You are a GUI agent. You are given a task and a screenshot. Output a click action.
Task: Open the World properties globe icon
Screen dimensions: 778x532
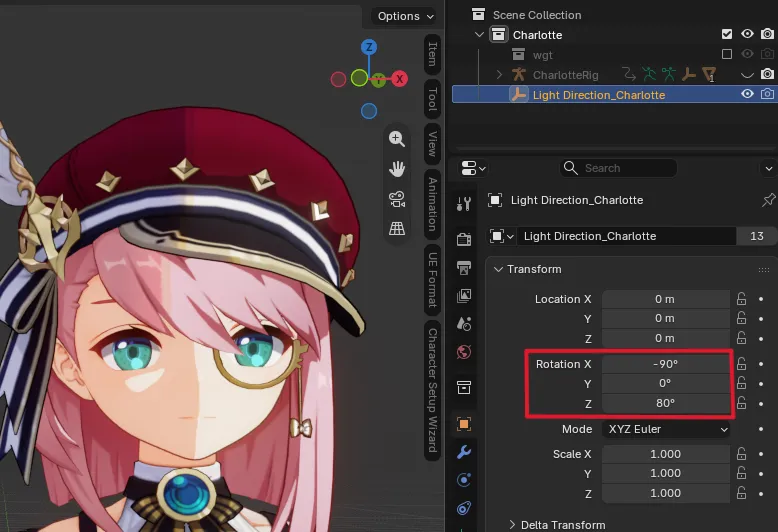pos(464,352)
